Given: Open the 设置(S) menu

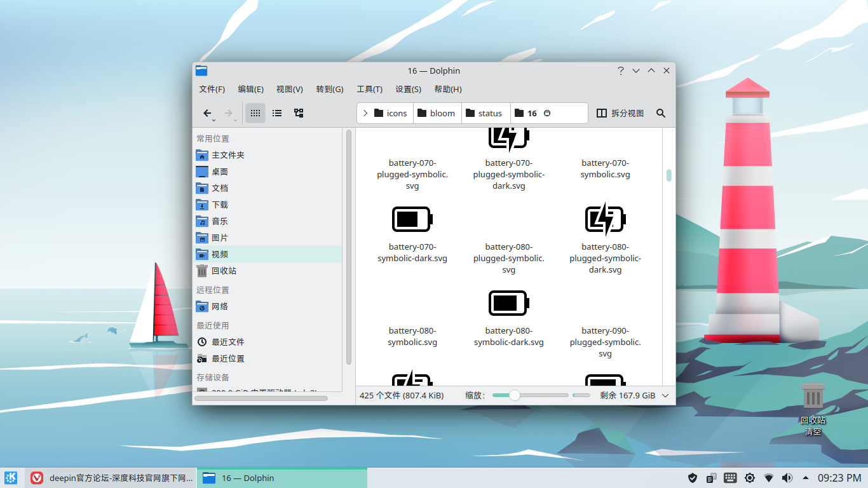Looking at the screenshot, I should pyautogui.click(x=408, y=89).
